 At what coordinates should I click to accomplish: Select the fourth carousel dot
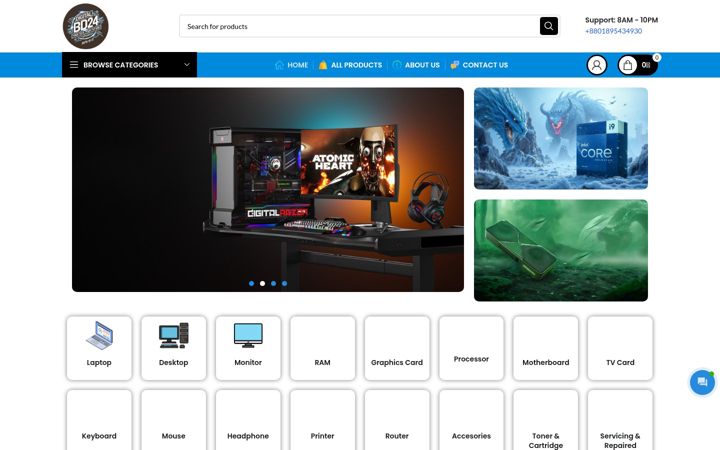coord(284,283)
